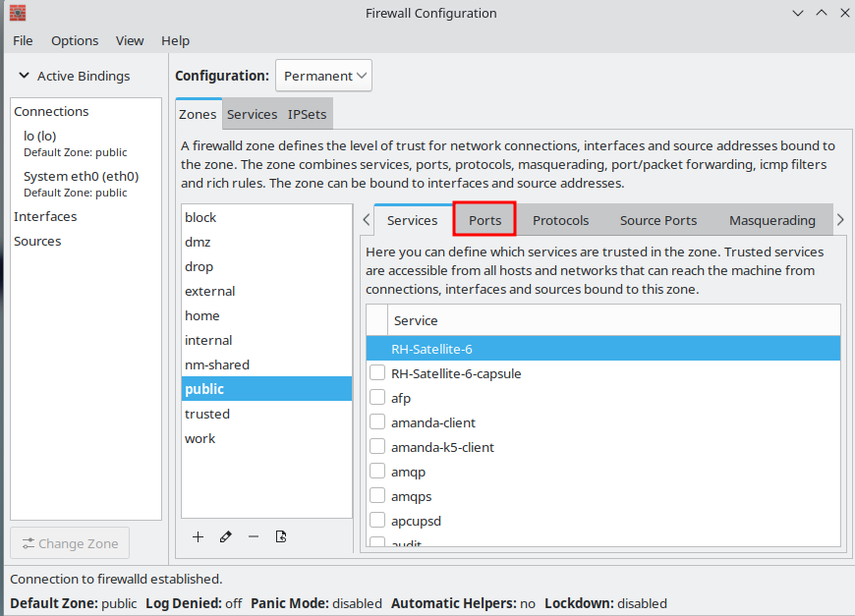Click the Load Zone Defaults icon
The image size is (855, 616).
281,536
